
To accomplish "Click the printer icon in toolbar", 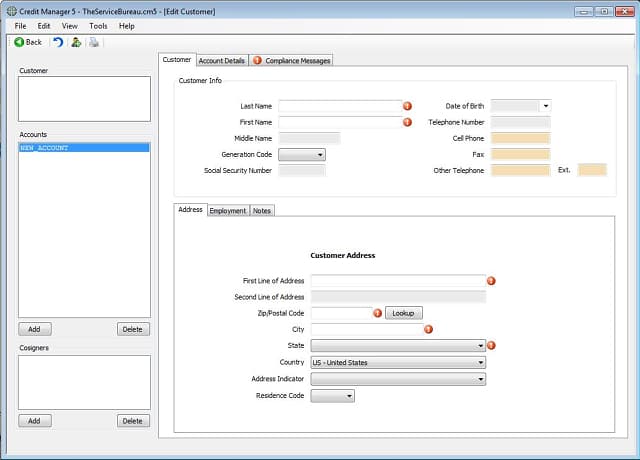I will 94,42.
